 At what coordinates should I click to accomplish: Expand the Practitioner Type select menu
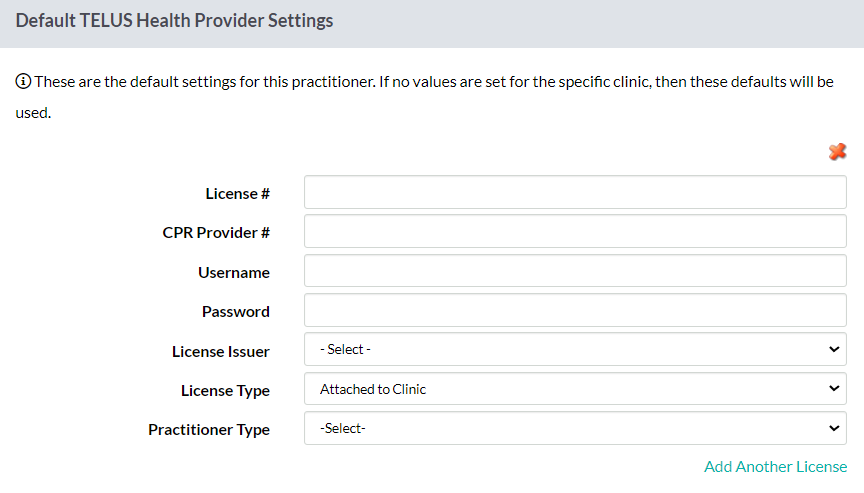(x=575, y=428)
